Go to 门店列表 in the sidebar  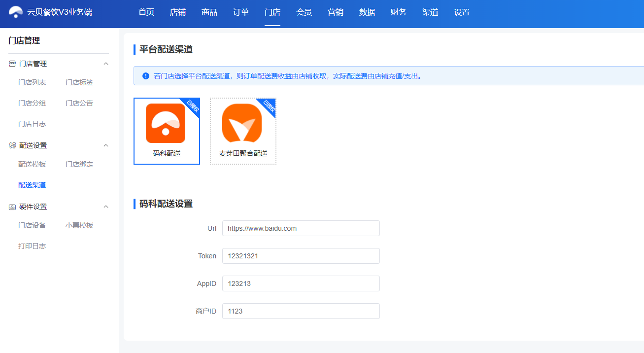pyautogui.click(x=32, y=83)
